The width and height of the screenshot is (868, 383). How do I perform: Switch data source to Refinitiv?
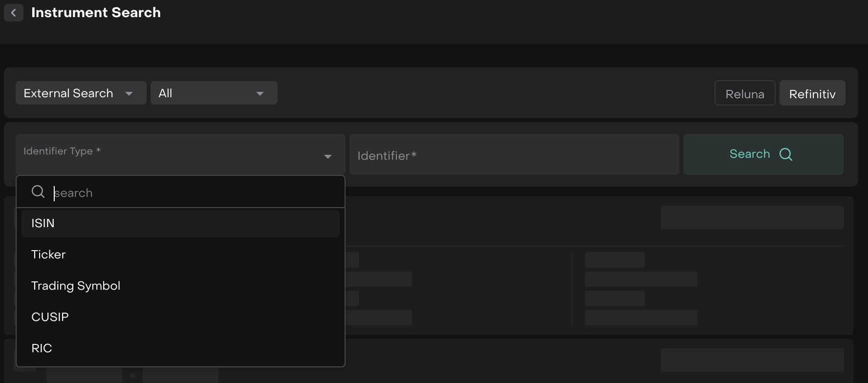coord(812,93)
